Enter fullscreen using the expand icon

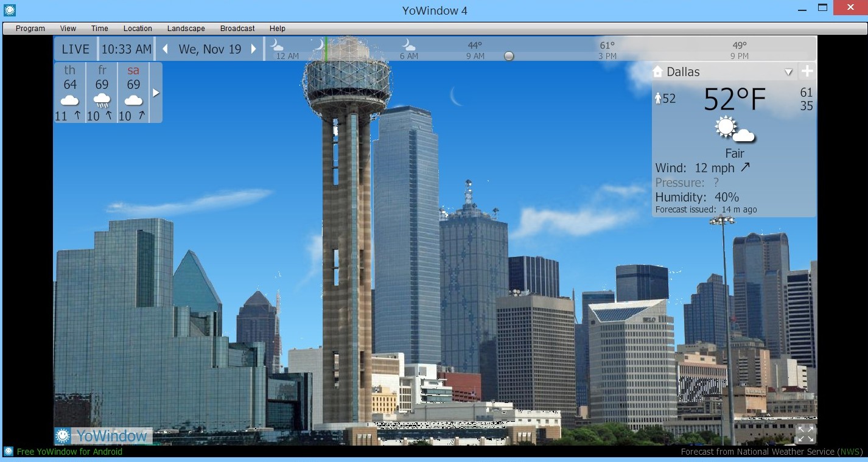click(805, 434)
